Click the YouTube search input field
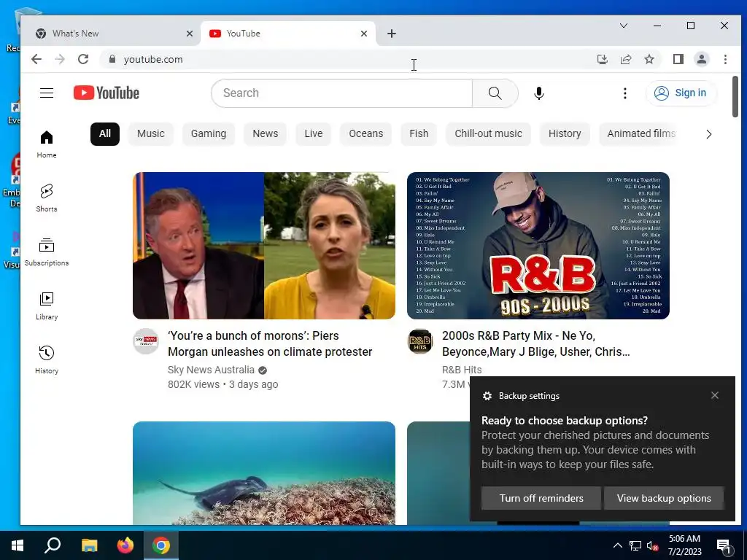The width and height of the screenshot is (747, 560). 341,93
